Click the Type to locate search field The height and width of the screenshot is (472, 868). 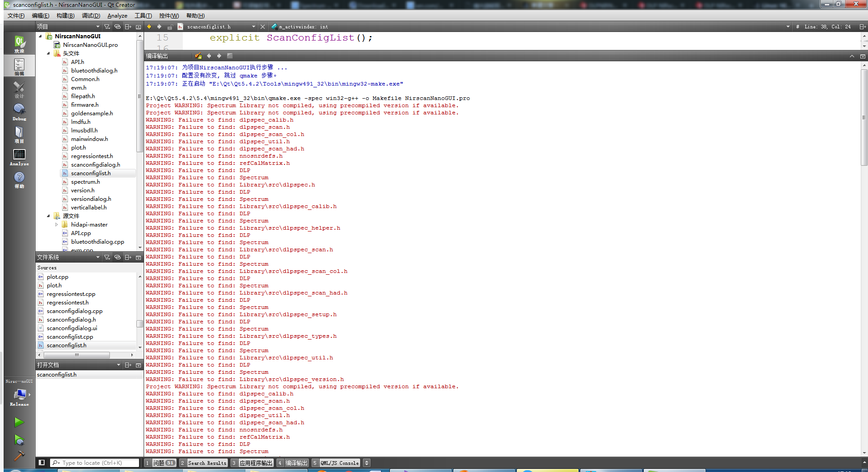(x=95, y=463)
